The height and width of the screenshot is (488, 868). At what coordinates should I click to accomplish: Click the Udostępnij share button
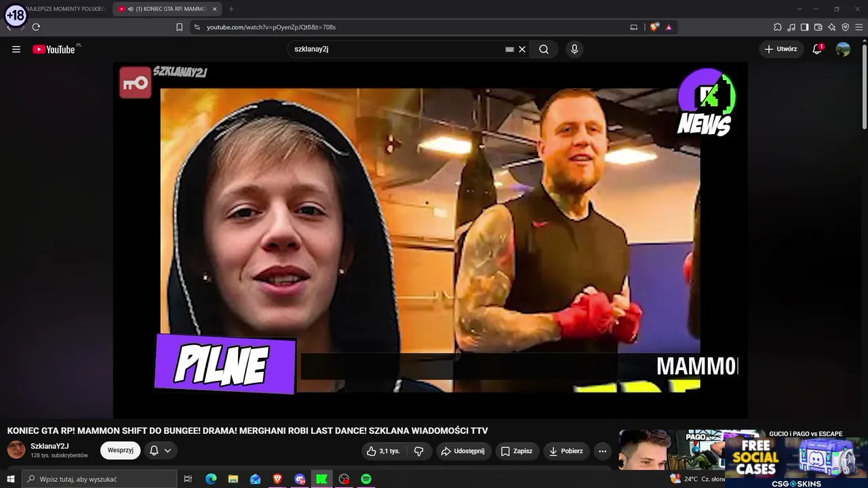click(x=463, y=451)
